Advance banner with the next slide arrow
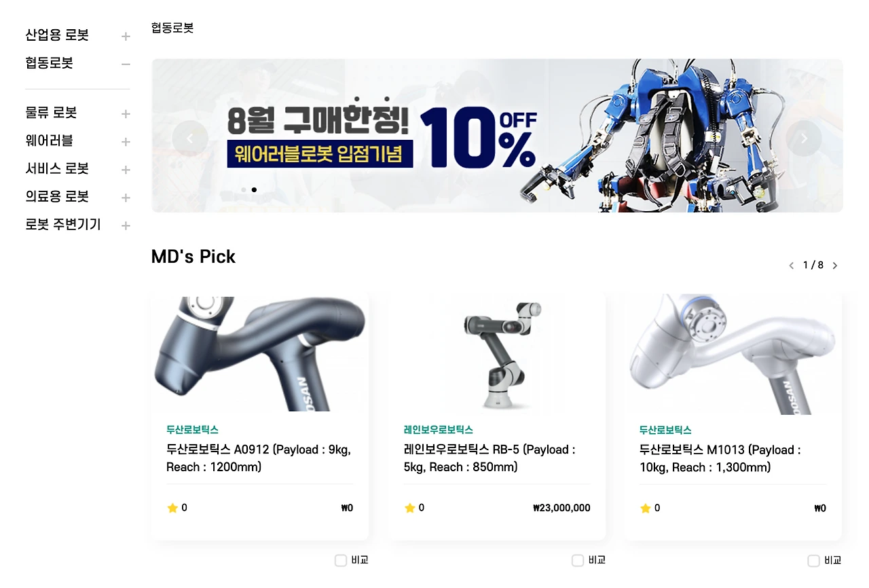Viewport: 869px width, 588px height. click(804, 139)
